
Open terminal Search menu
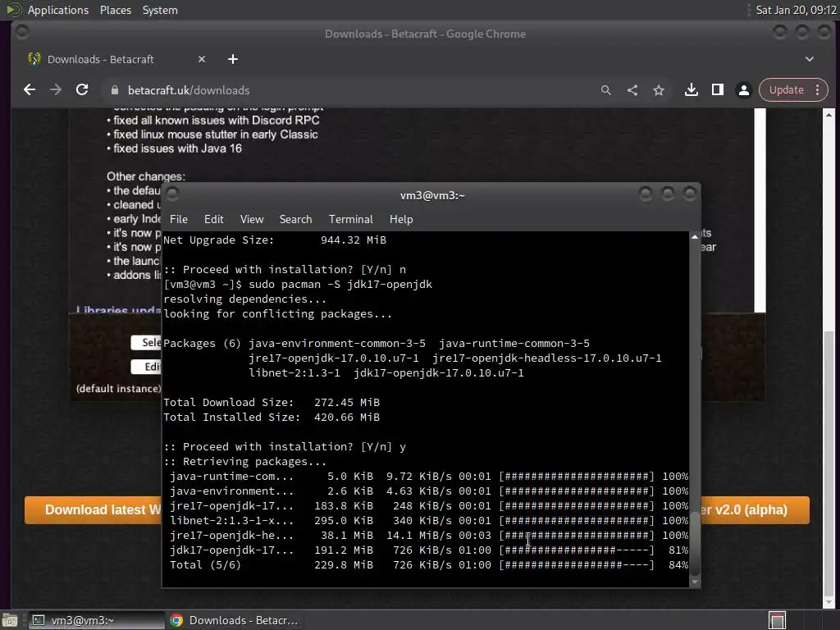click(x=295, y=219)
